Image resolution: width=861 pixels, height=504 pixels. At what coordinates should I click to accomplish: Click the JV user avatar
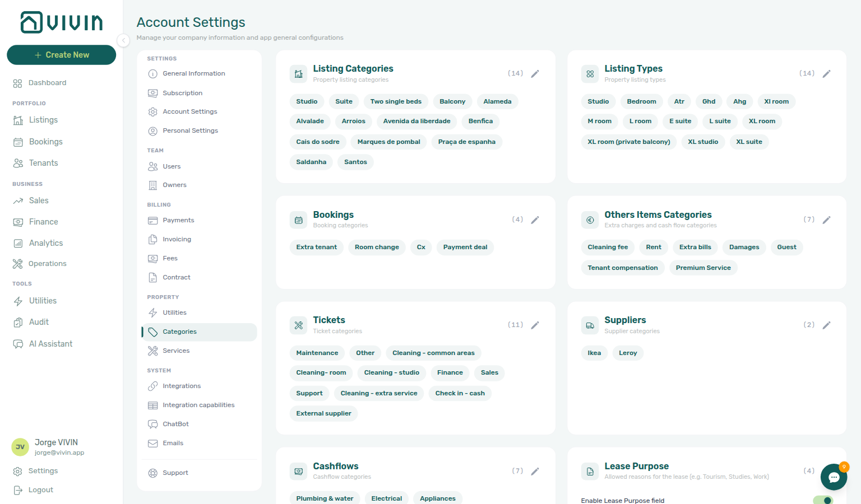(x=20, y=447)
